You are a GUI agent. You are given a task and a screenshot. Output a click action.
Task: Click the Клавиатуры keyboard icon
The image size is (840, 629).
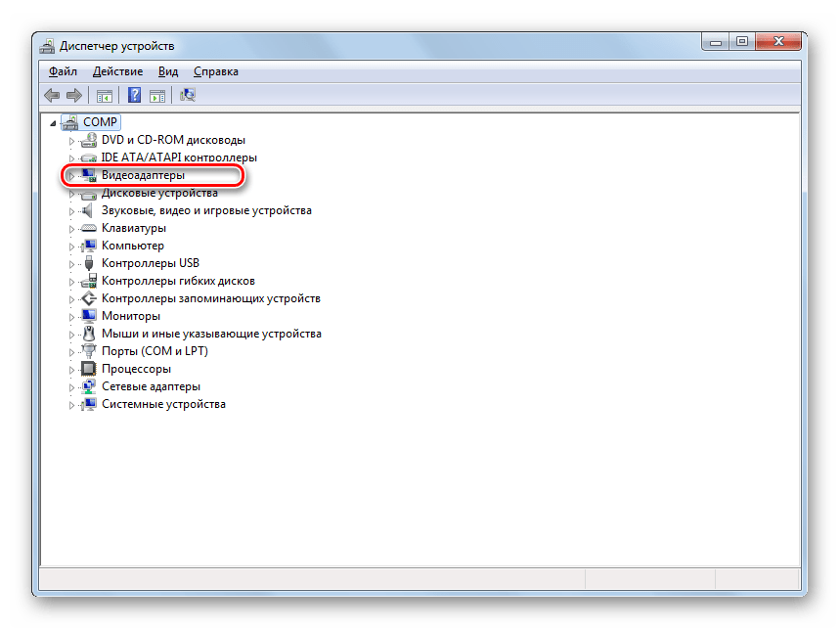tap(89, 228)
